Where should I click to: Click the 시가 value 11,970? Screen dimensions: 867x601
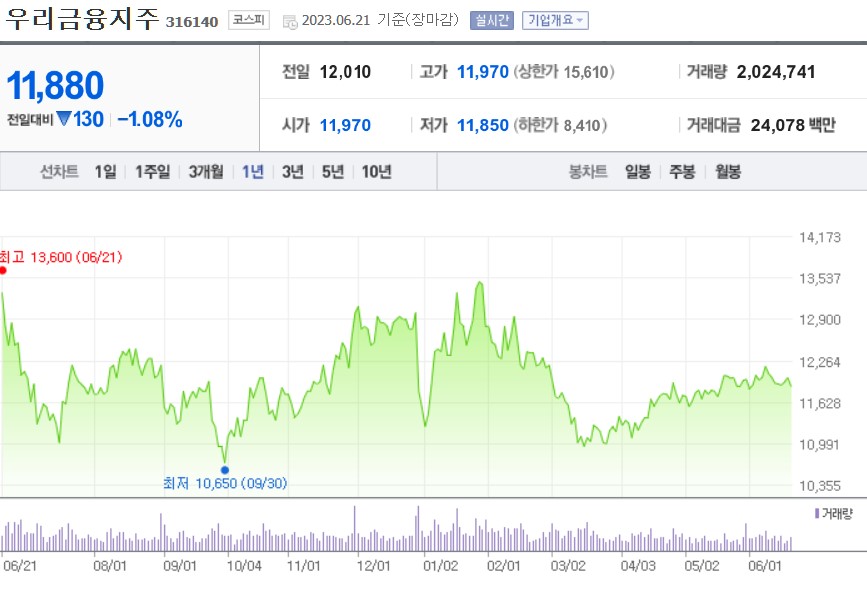345,125
